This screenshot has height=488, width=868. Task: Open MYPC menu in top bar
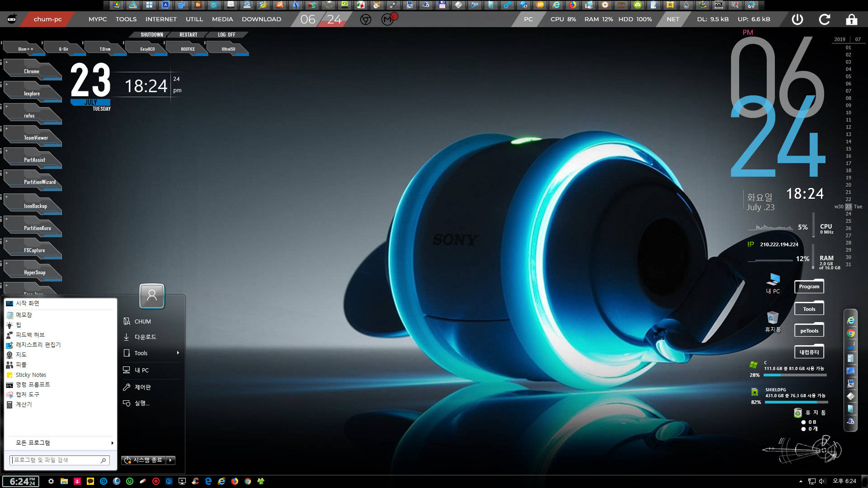pos(98,19)
